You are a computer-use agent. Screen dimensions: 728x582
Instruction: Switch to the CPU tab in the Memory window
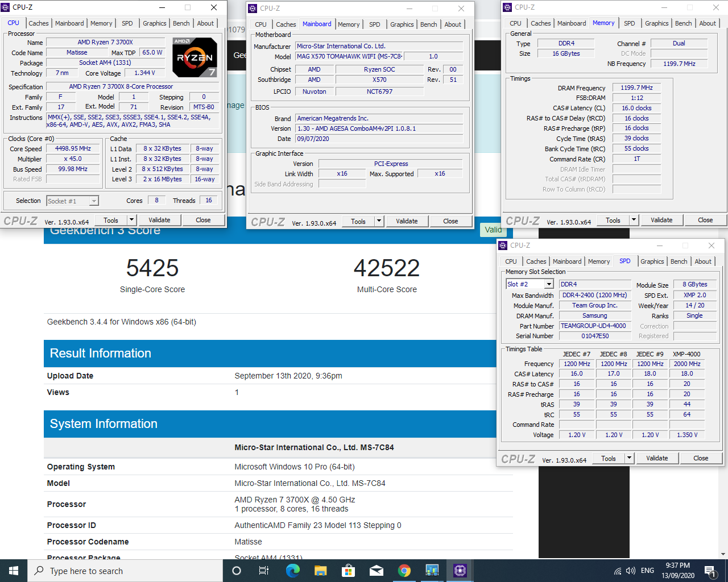tap(515, 23)
